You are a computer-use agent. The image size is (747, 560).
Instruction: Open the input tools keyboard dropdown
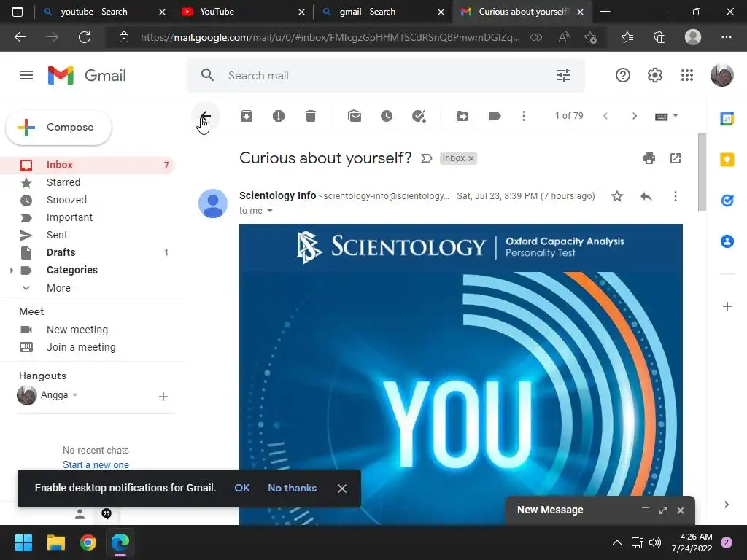[667, 116]
